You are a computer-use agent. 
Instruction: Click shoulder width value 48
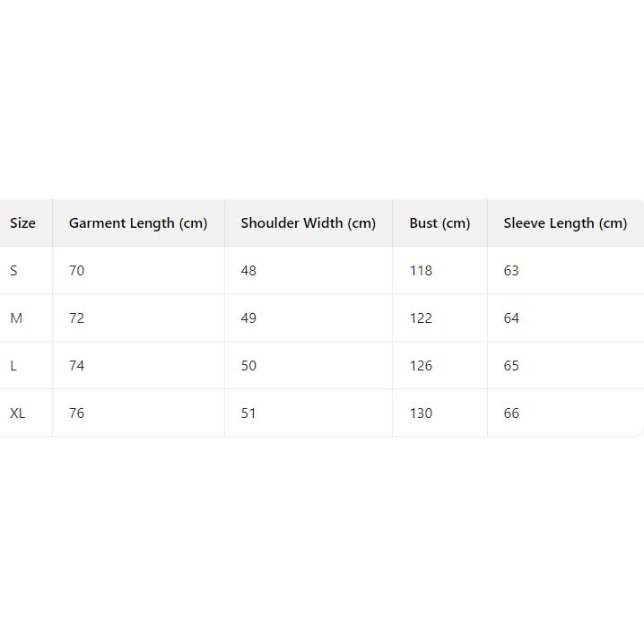(x=248, y=271)
